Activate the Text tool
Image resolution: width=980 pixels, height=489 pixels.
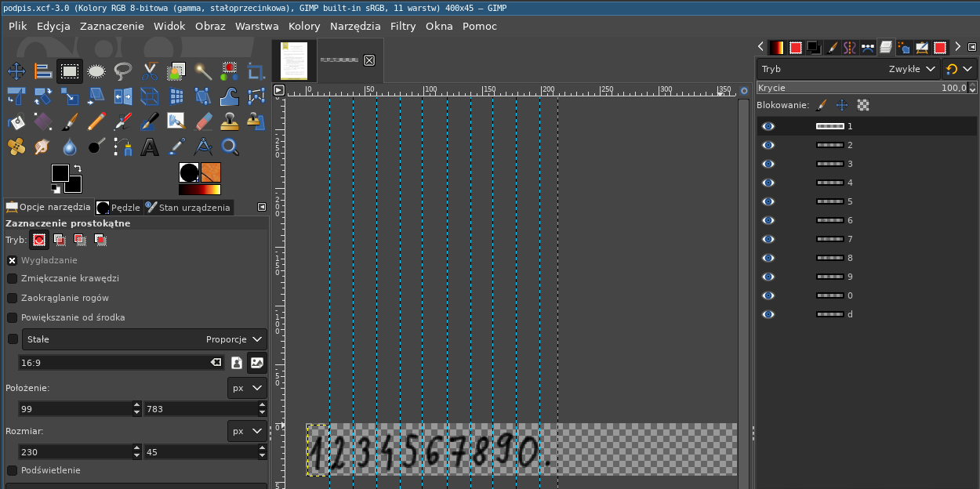[x=150, y=147]
